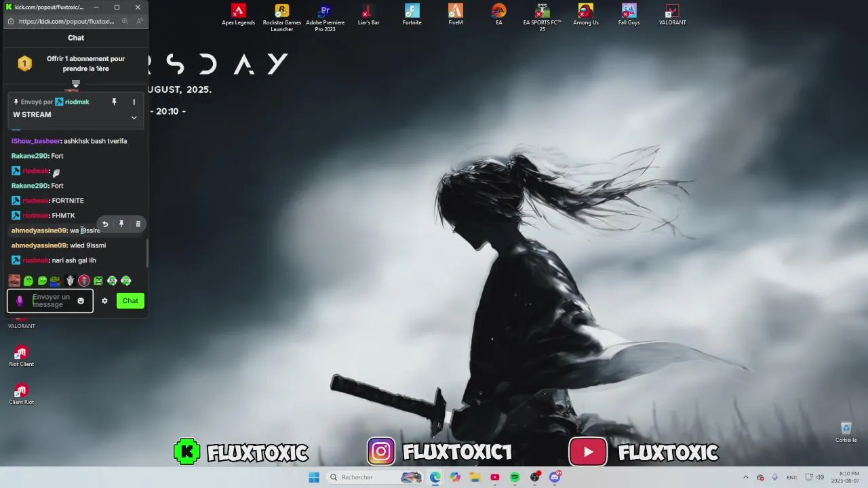Viewport: 868px width, 488px height.
Task: Click the 'FHMTK' chat message
Action: coord(64,216)
